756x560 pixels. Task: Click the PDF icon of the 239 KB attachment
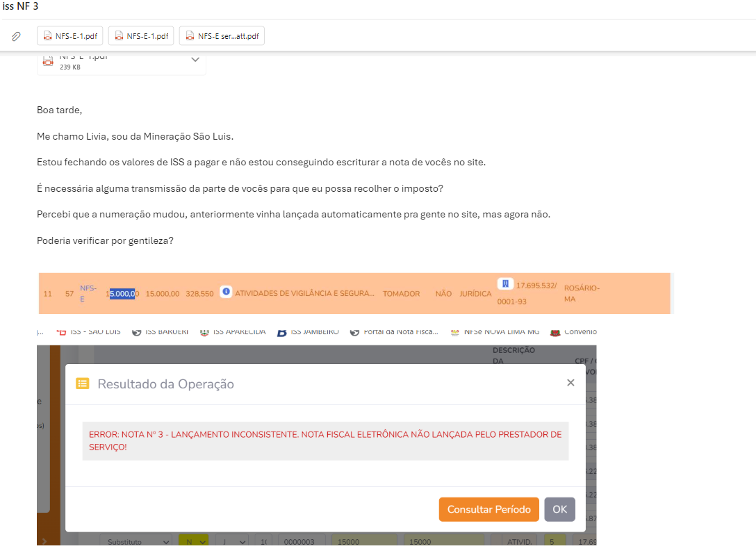click(x=48, y=61)
